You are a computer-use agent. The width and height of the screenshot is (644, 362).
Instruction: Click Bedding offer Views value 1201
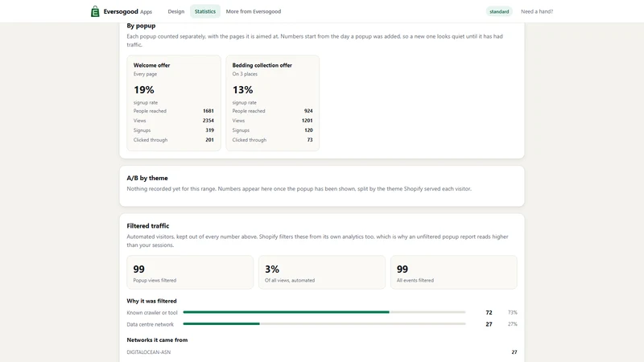pos(308,121)
